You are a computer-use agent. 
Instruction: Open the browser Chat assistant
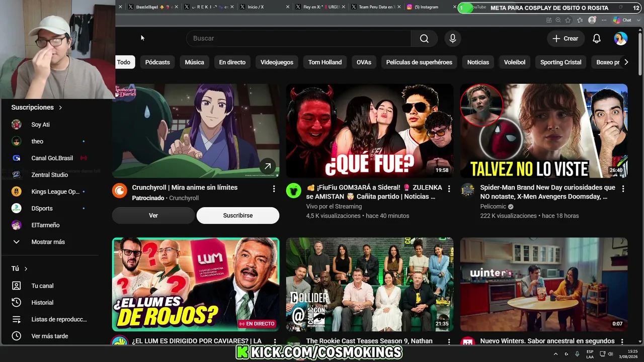click(622, 20)
